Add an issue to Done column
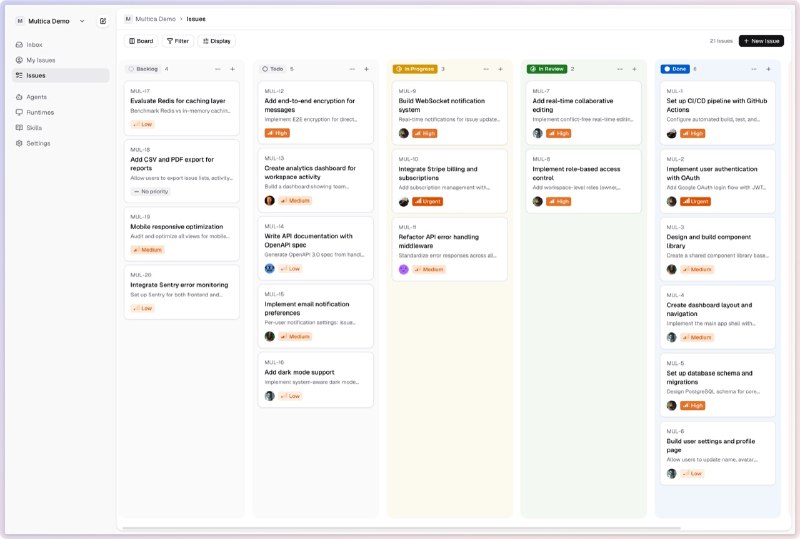This screenshot has width=800, height=539. click(x=768, y=69)
